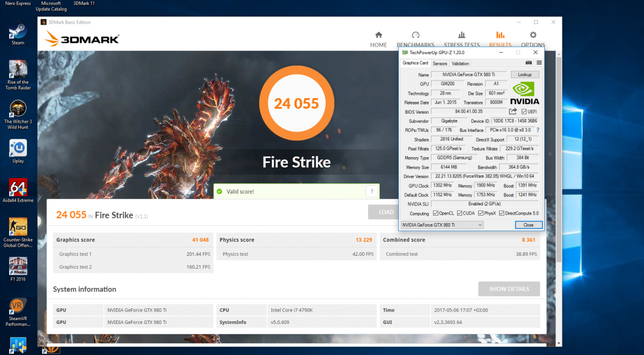Image resolution: width=644 pixels, height=355 pixels.
Task: Click the help question mark beside Valid score
Action: point(371,191)
